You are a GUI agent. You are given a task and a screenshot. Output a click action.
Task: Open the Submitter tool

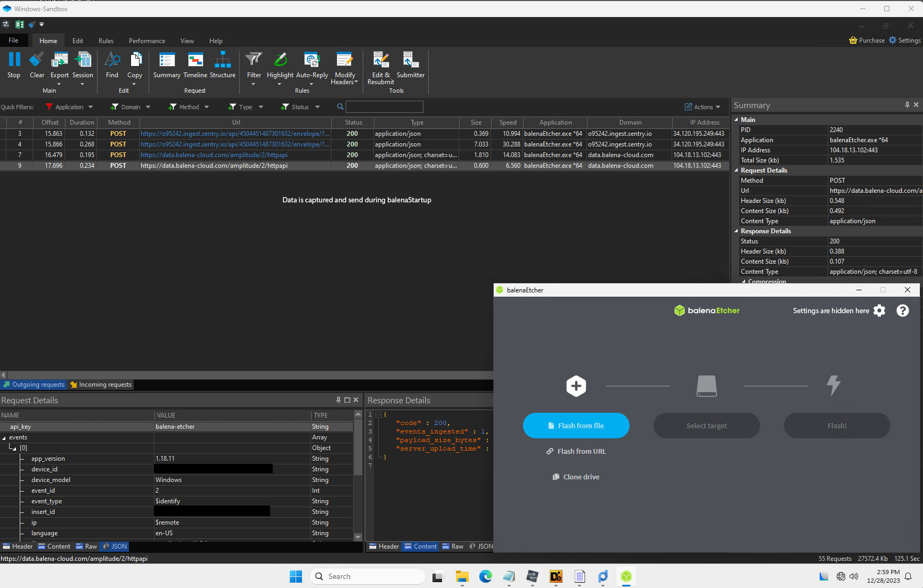[410, 60]
